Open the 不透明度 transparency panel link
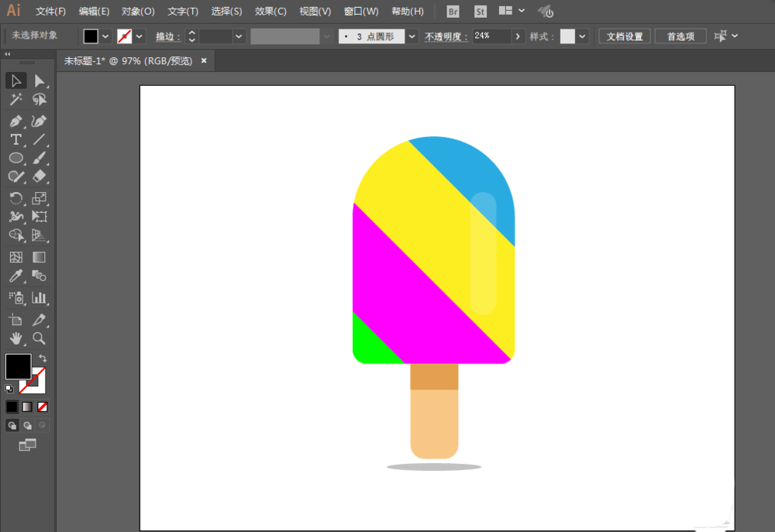 [446, 36]
